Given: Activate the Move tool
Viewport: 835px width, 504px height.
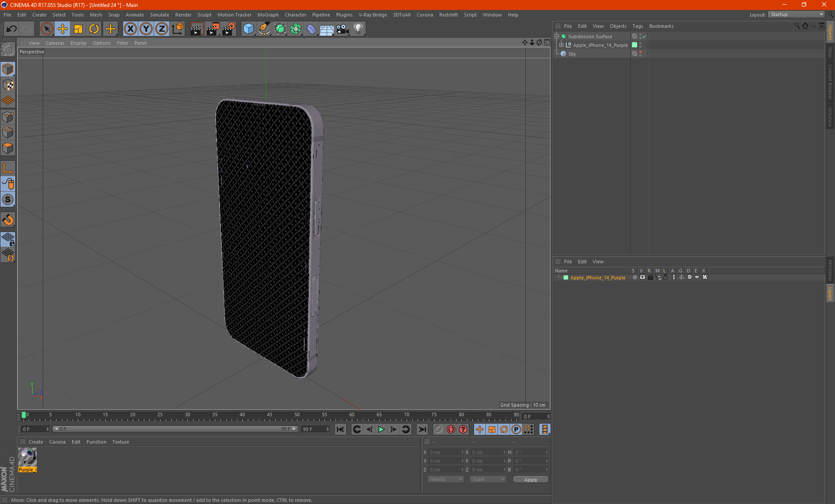Looking at the screenshot, I should tap(63, 29).
